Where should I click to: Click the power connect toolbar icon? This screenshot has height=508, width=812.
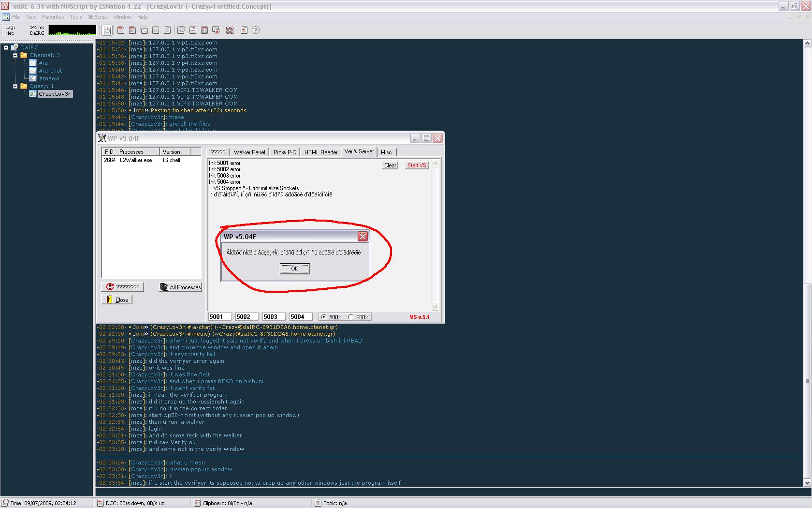pos(107,30)
